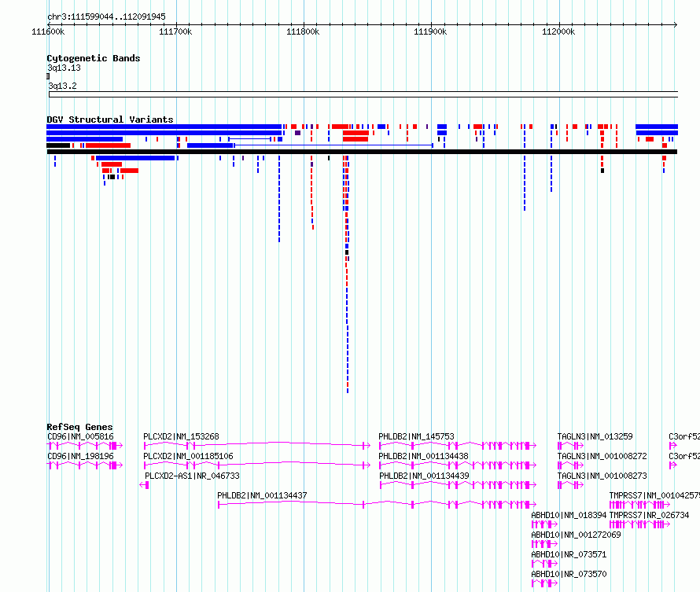
Task: Open gene ABHD10|NM_018394
Action: [x=569, y=515]
